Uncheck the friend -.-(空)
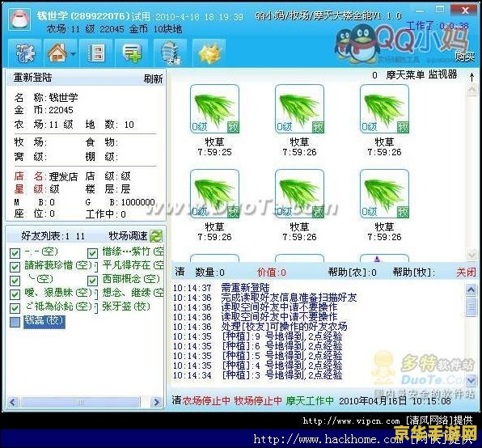The width and height of the screenshot is (482, 448). pyautogui.click(x=15, y=253)
